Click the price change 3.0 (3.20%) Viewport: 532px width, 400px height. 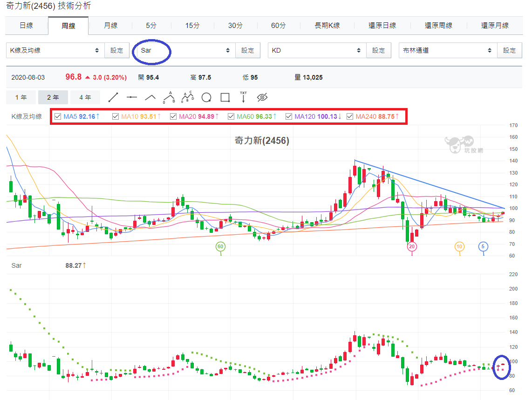pos(109,77)
